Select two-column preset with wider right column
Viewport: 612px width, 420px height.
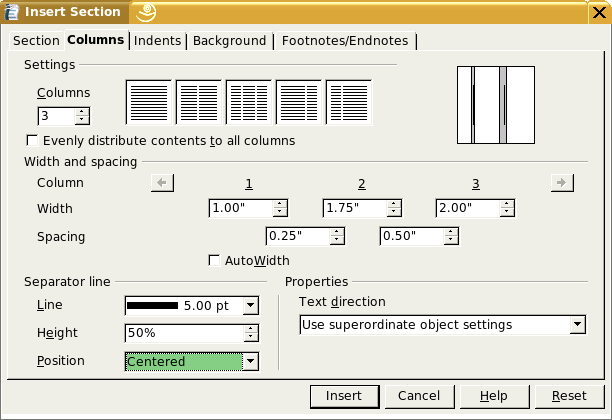[348, 102]
